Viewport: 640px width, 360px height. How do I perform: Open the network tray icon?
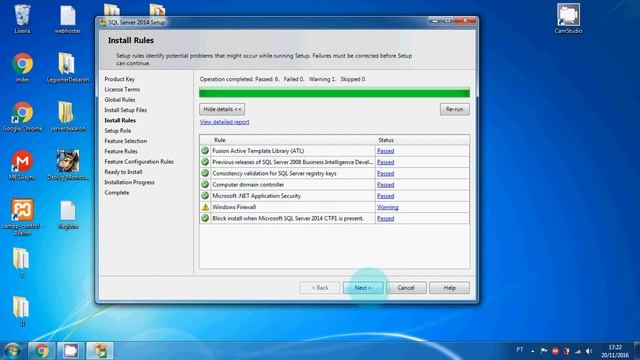point(578,351)
